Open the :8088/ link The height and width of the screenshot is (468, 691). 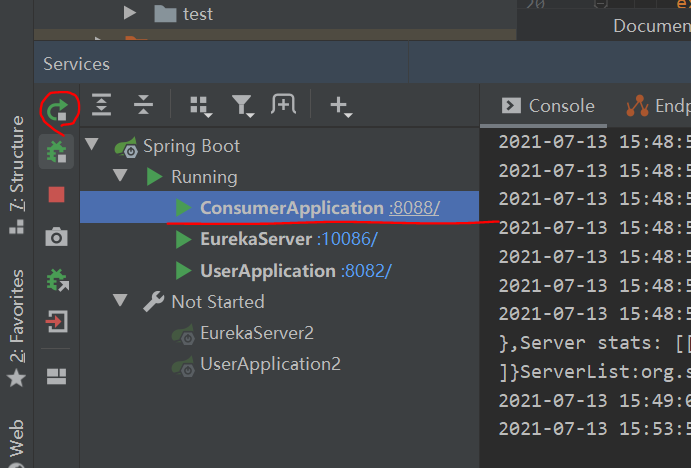(x=414, y=208)
